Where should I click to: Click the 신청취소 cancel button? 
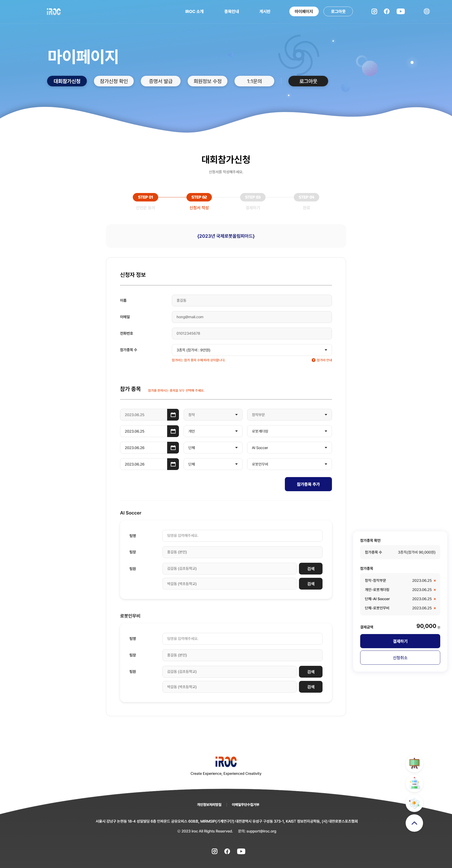coord(400,657)
